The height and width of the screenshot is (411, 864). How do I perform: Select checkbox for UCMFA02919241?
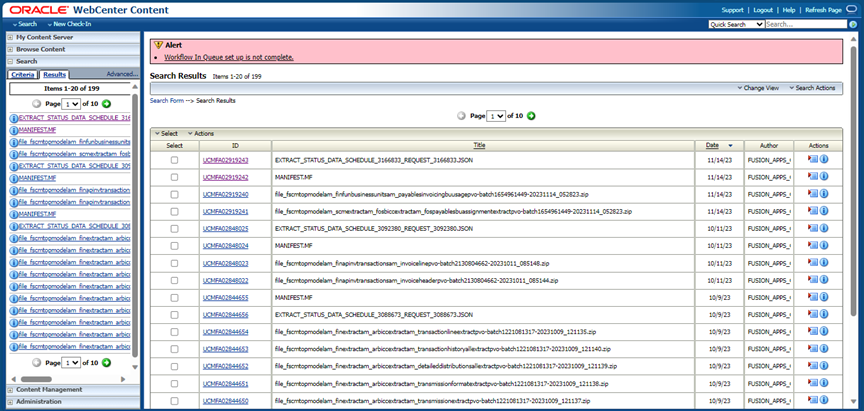pos(174,211)
